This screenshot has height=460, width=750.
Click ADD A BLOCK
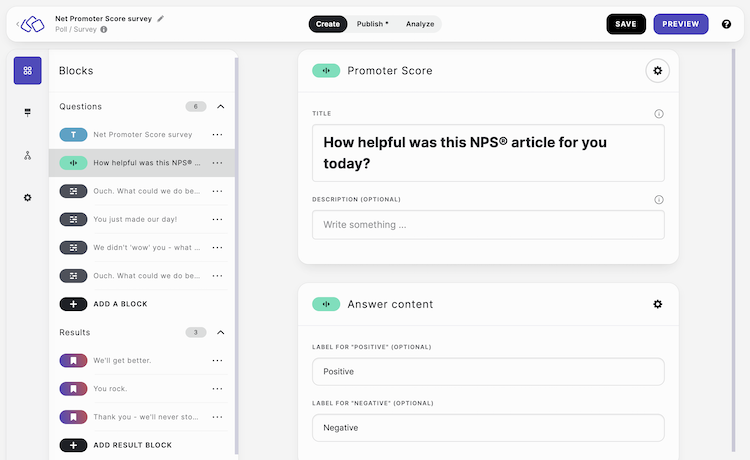[x=103, y=304]
